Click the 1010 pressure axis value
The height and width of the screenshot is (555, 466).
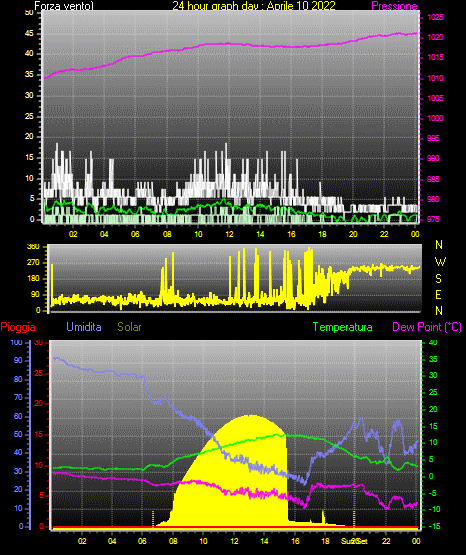tap(435, 78)
